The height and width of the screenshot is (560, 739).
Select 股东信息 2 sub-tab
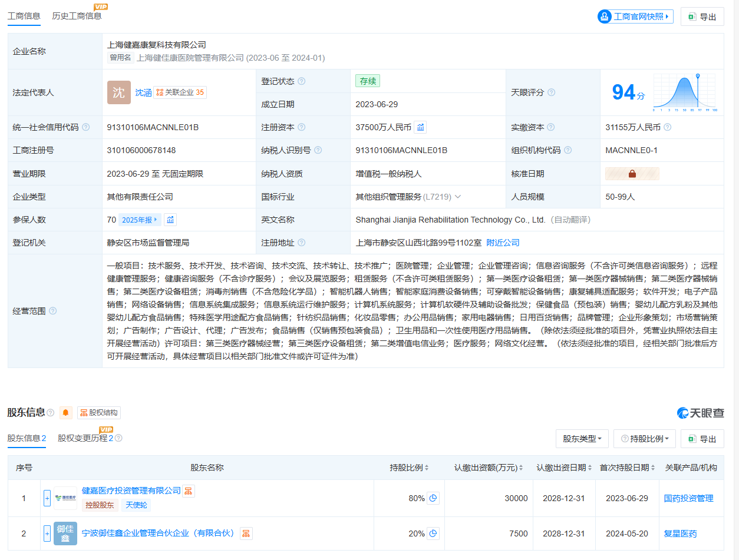[27, 438]
